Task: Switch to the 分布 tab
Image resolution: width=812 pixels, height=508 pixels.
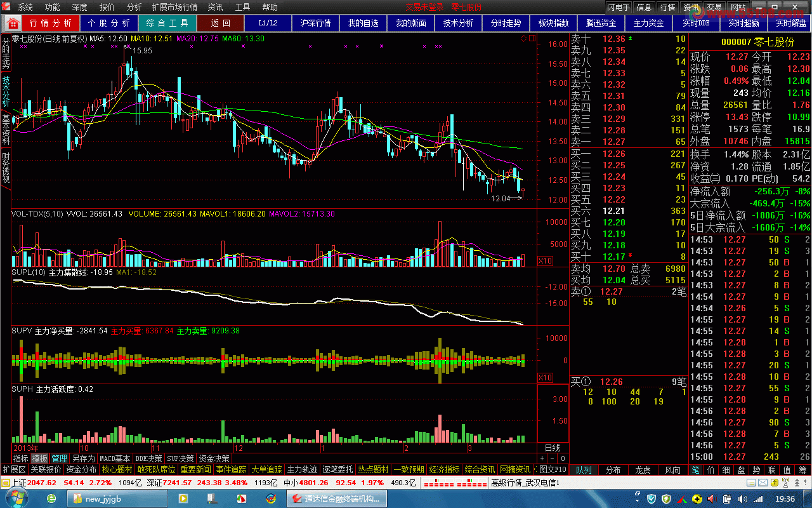Action: pyautogui.click(x=613, y=470)
